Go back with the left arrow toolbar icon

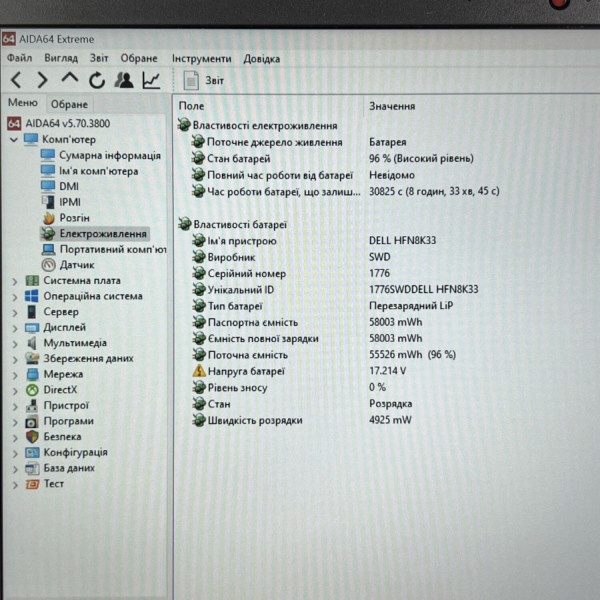(16, 81)
